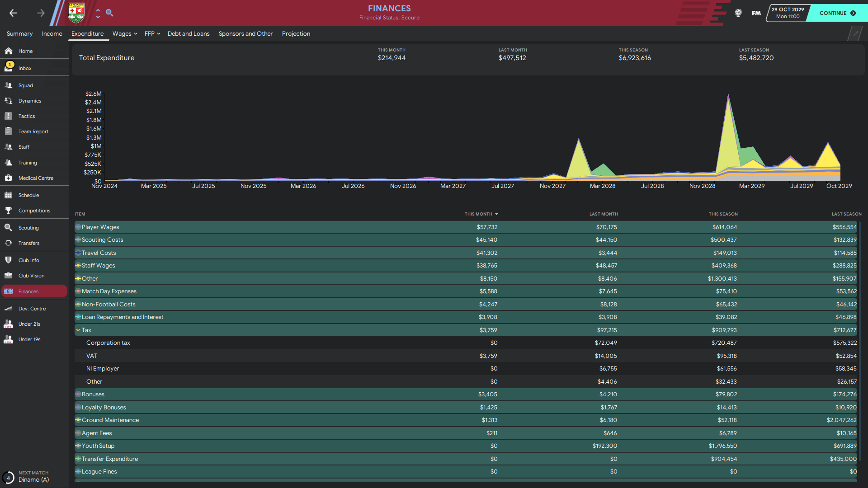Screen dimensions: 868x488
Task: Switch to the Summary tab
Action: pos(19,33)
